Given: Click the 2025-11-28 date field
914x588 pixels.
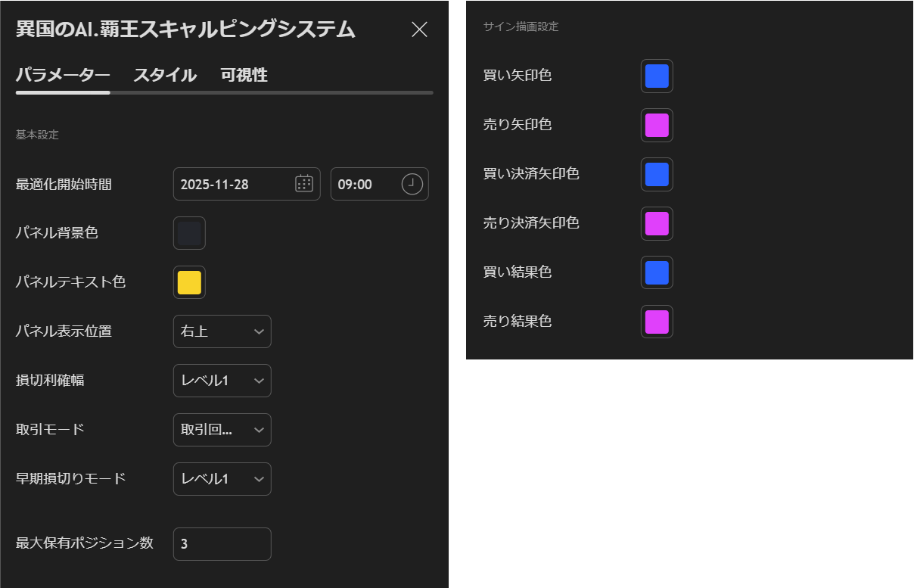Looking at the screenshot, I should pos(227,183).
